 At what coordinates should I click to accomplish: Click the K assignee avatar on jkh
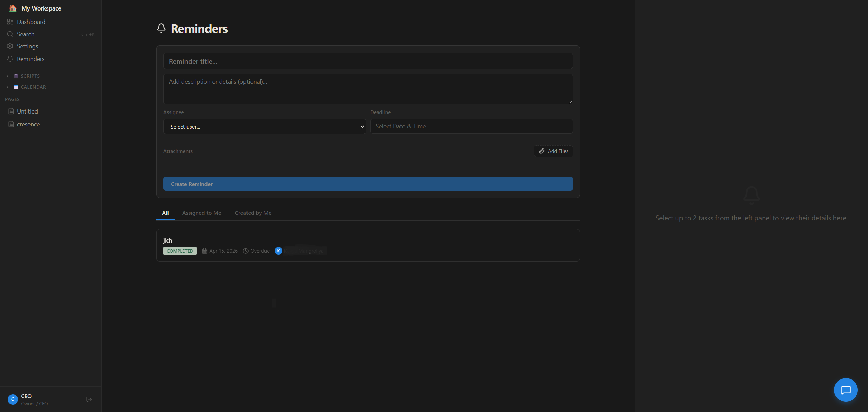[278, 251]
